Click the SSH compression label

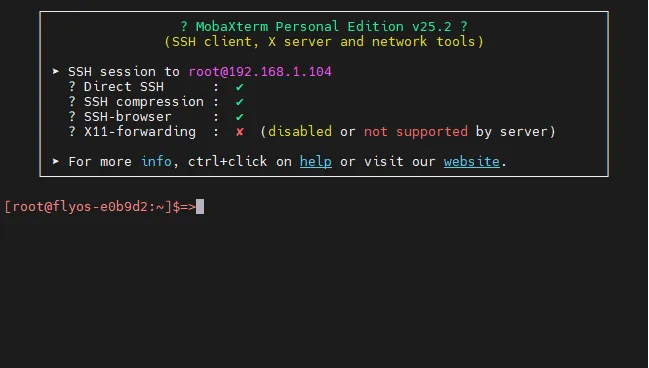pos(144,102)
